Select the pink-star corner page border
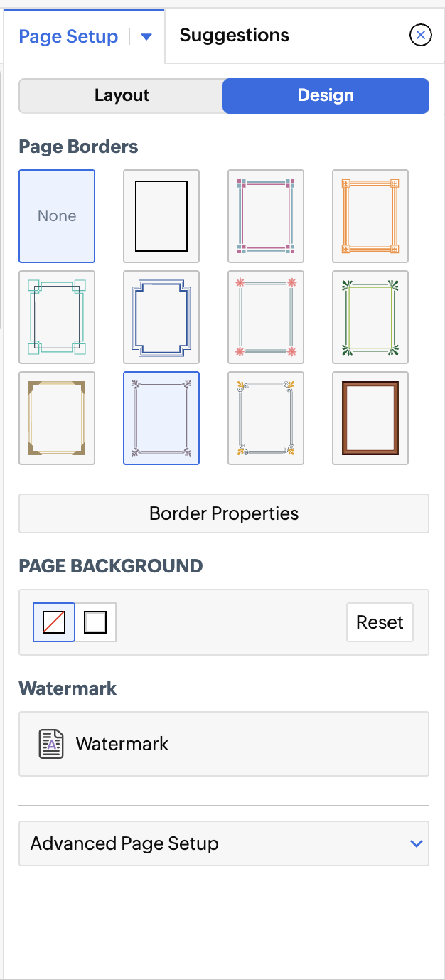445x980 pixels. 266,317
